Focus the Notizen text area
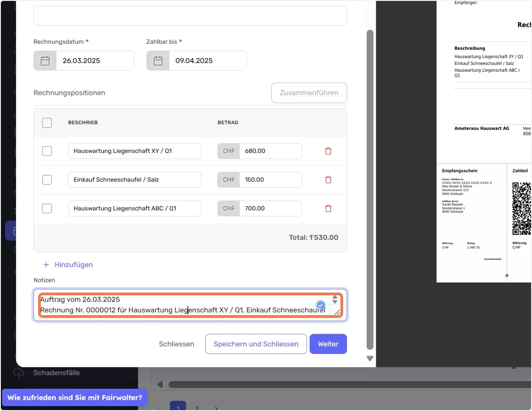This screenshot has width=532, height=411. [190, 305]
